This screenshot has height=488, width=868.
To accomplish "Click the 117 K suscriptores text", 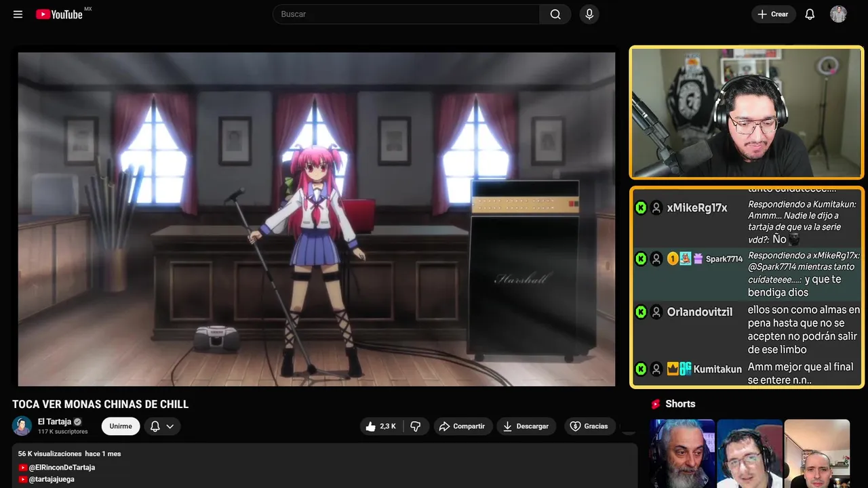I will click(x=63, y=432).
